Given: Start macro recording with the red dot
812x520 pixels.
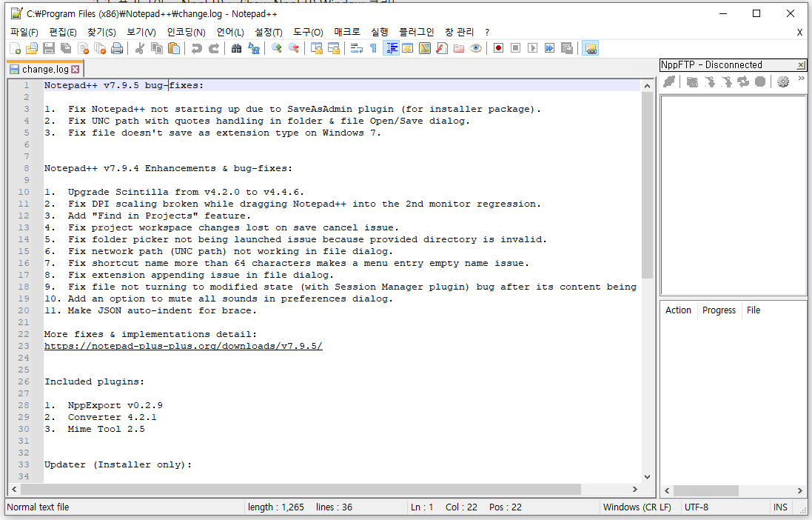Looking at the screenshot, I should 498,49.
